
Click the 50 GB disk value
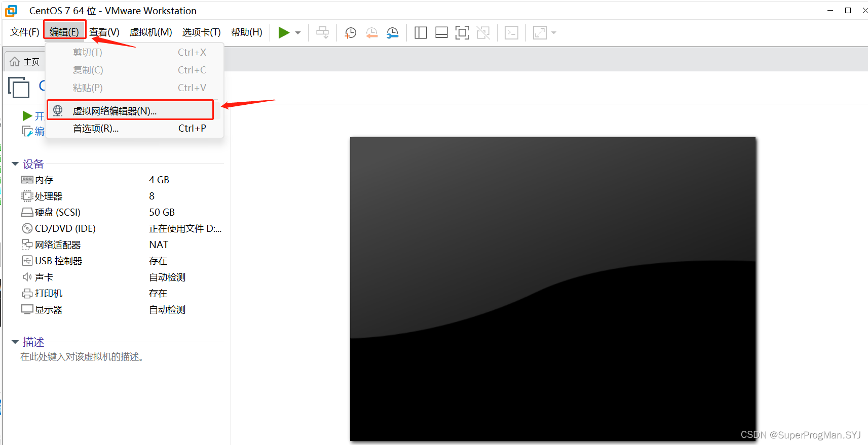click(162, 213)
